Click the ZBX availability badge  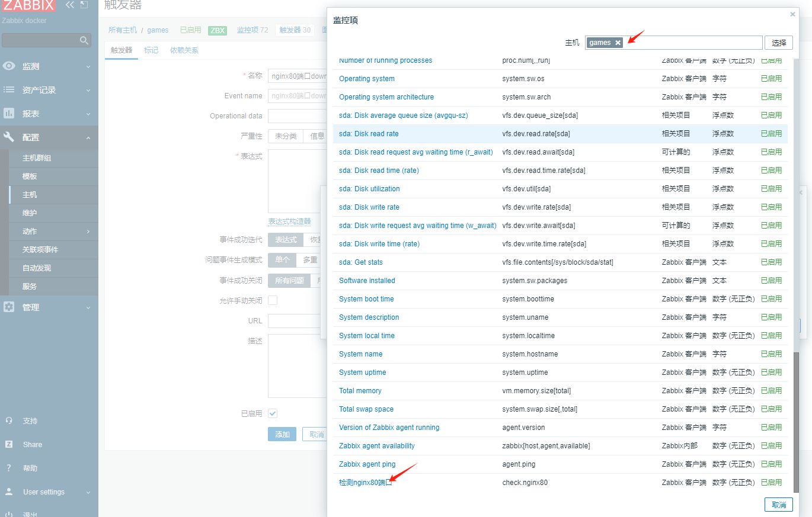(x=218, y=30)
